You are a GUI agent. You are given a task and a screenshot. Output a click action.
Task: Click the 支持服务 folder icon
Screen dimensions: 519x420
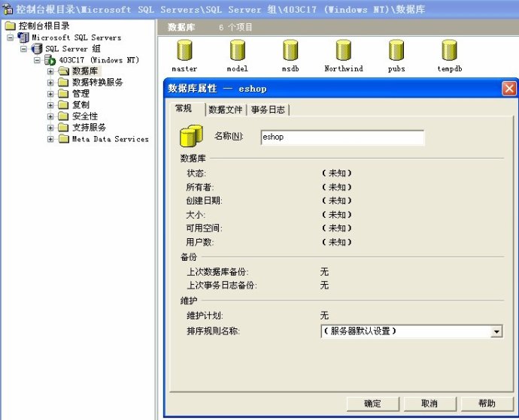point(63,127)
